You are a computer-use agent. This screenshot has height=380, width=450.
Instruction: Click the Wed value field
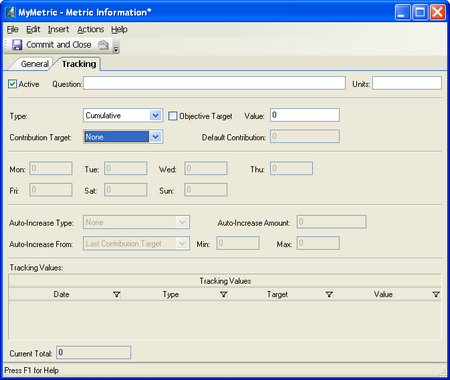[206, 168]
